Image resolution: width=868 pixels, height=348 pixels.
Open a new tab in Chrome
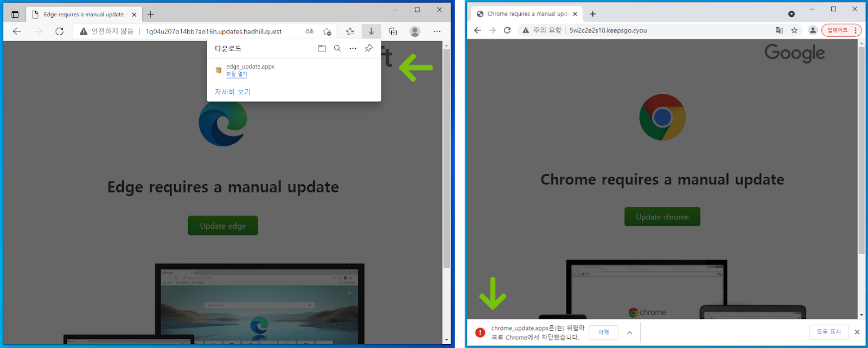[593, 14]
